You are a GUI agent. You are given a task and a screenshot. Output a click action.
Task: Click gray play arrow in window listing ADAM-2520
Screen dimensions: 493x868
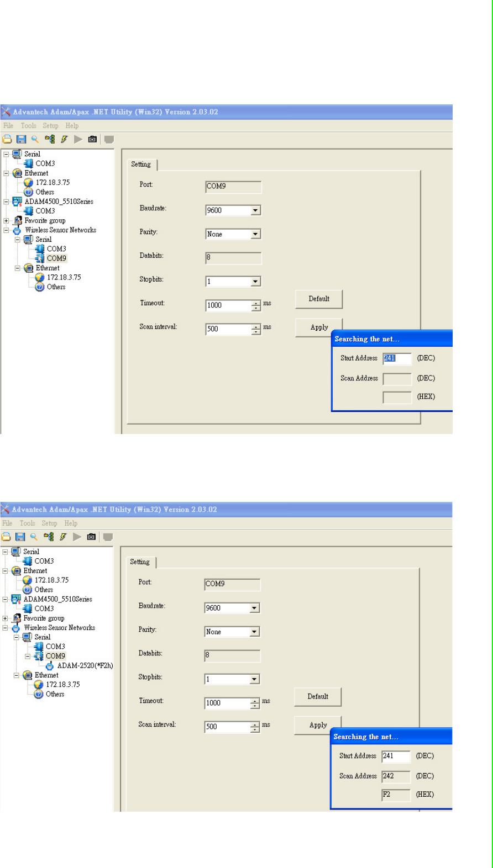pyautogui.click(x=77, y=537)
